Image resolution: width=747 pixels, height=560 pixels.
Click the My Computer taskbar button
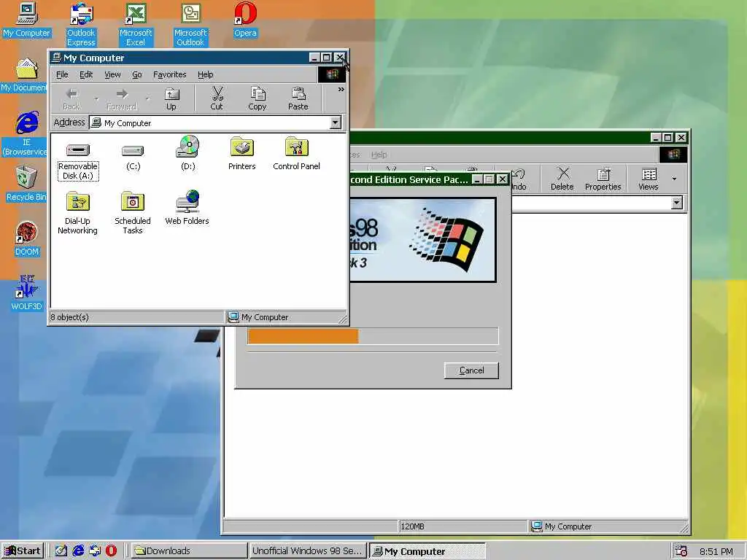(427, 551)
